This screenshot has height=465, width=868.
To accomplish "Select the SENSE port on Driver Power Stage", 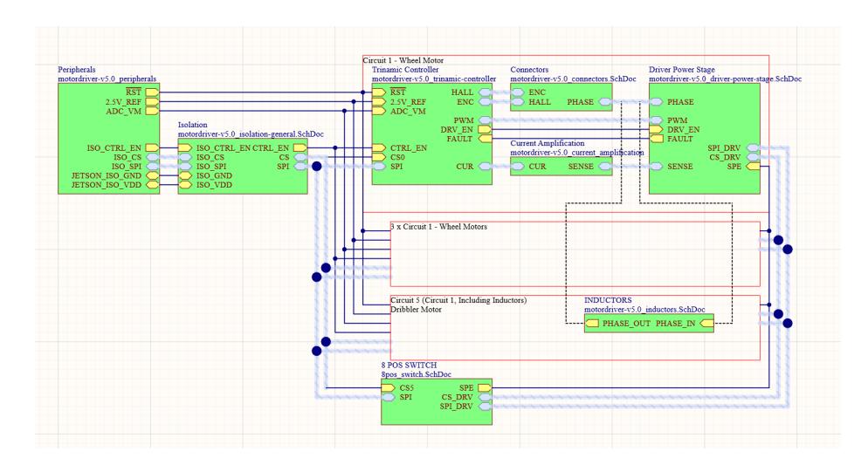I will (656, 167).
